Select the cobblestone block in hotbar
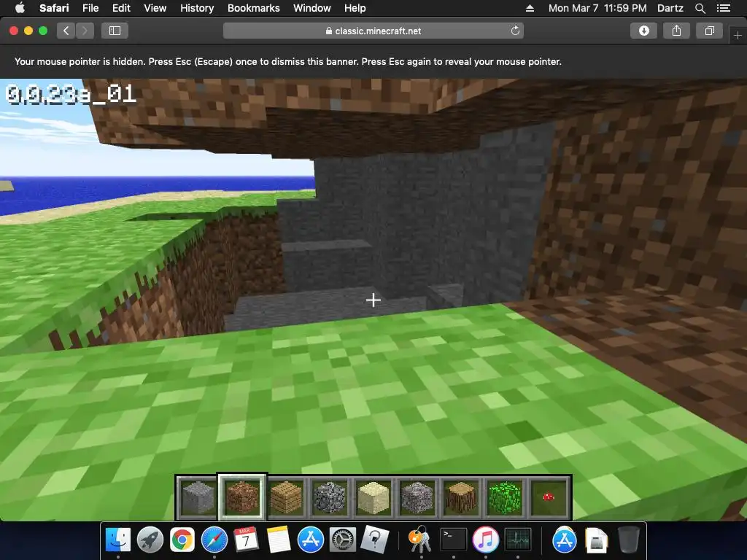 (330, 497)
